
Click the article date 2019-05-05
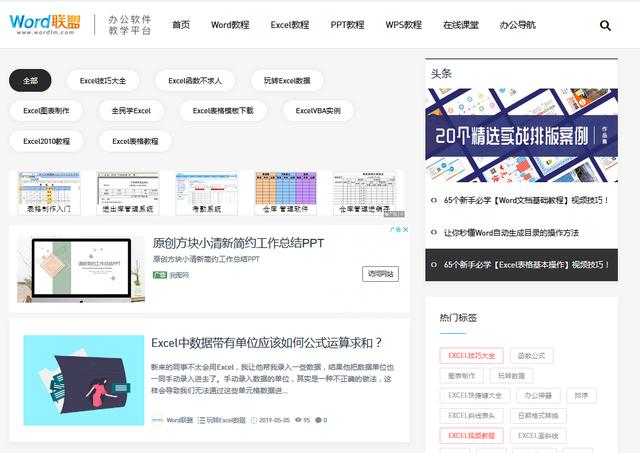click(x=274, y=420)
